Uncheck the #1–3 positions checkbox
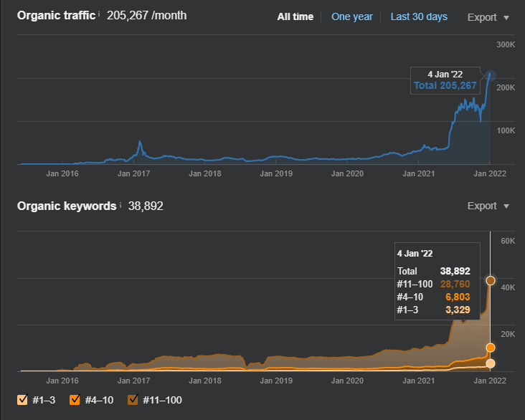Screen dimensions: 525x420 pos(22,400)
